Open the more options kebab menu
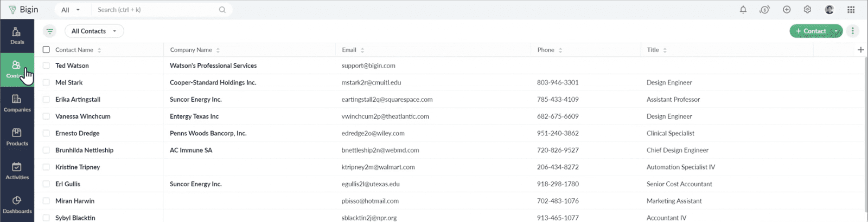The width and height of the screenshot is (868, 222). 853,31
